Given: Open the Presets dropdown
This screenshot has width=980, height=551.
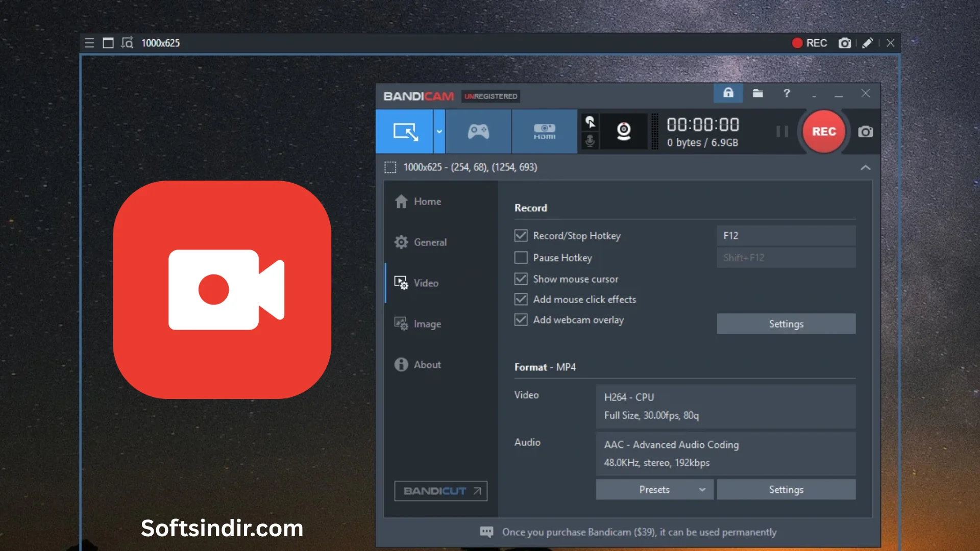Looking at the screenshot, I should 654,490.
